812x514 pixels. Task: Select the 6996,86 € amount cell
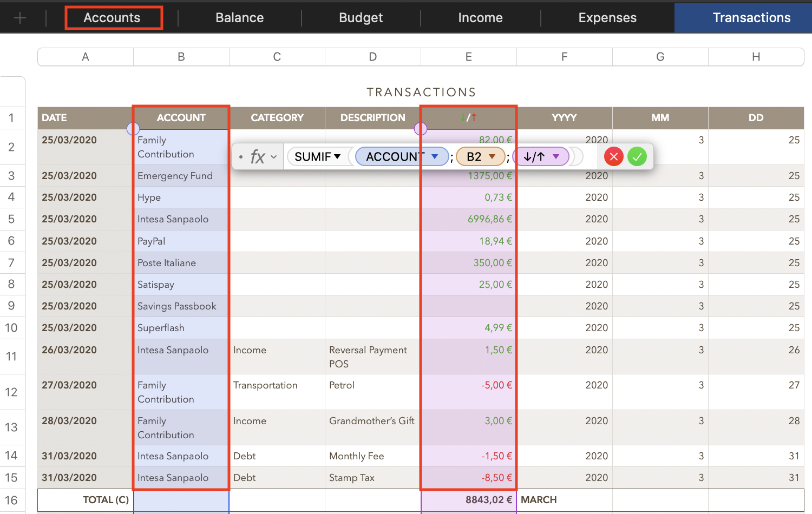point(469,219)
